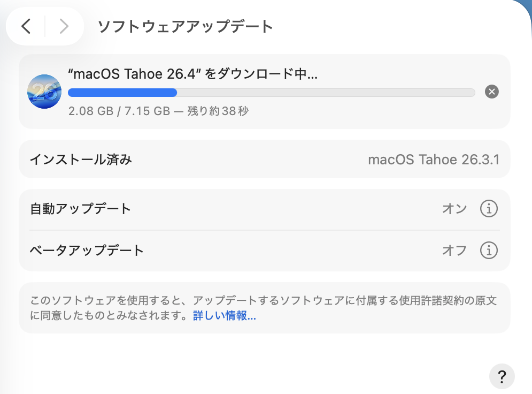Open Help via the question mark button

[502, 376]
